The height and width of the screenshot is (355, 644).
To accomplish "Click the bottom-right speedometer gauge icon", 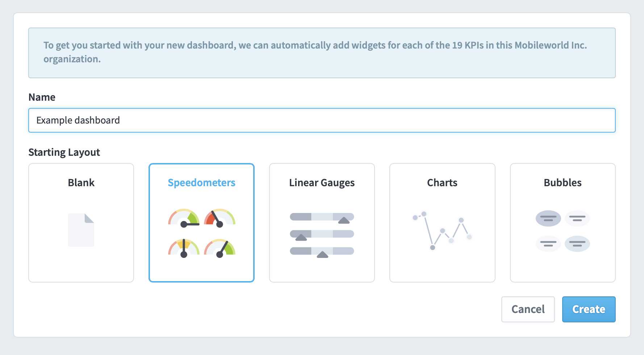I will click(x=219, y=248).
